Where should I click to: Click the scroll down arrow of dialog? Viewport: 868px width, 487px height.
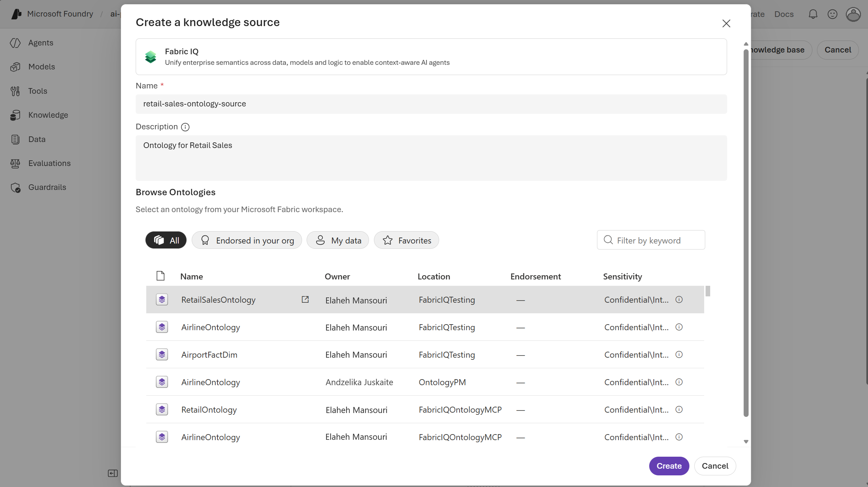point(746,442)
